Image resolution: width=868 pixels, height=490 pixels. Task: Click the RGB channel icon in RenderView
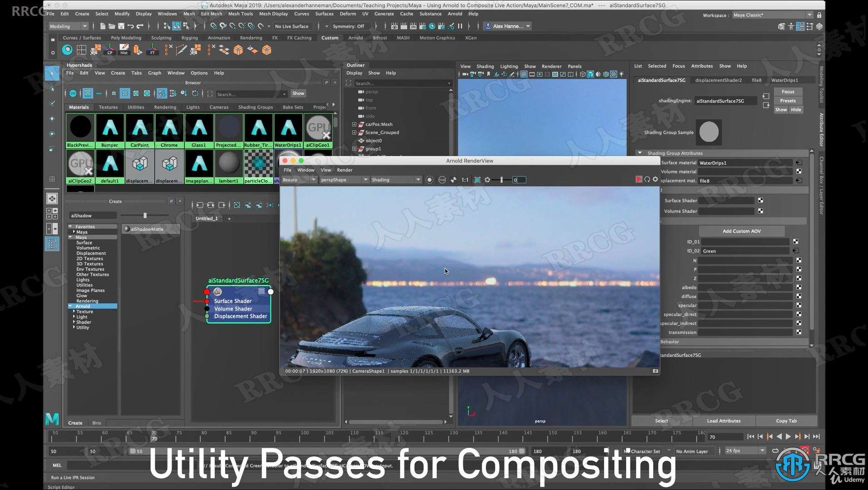click(442, 180)
